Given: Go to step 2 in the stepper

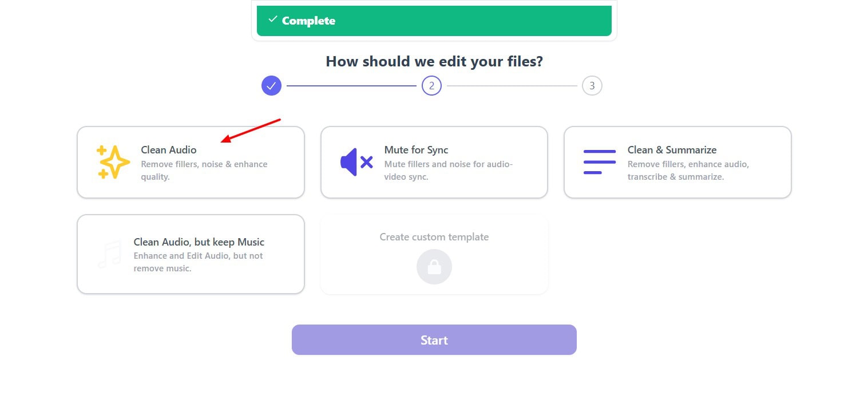Looking at the screenshot, I should (x=431, y=86).
